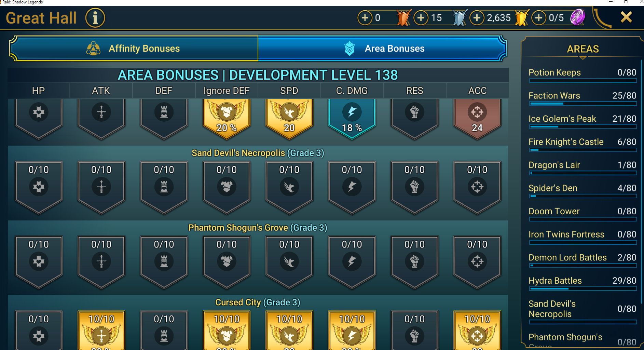The width and height of the screenshot is (644, 350).
Task: Expand the AREAS panel header arrow
Action: (583, 58)
